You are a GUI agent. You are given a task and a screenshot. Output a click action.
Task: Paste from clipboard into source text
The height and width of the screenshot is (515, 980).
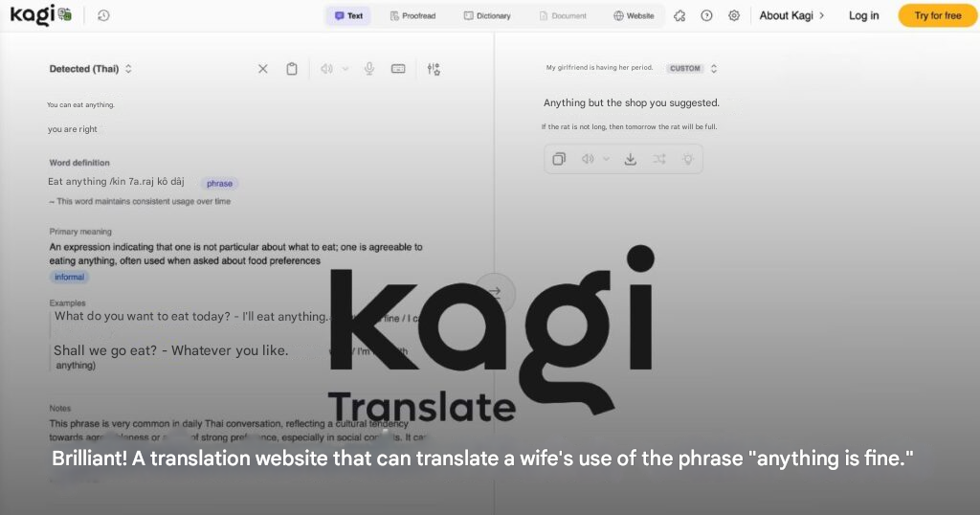pyautogui.click(x=292, y=69)
